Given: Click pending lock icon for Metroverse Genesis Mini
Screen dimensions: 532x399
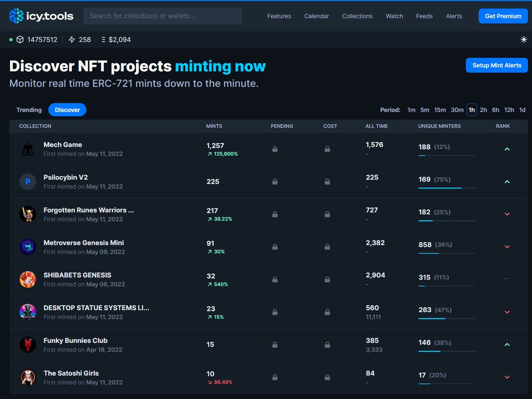Looking at the screenshot, I should tap(275, 247).
